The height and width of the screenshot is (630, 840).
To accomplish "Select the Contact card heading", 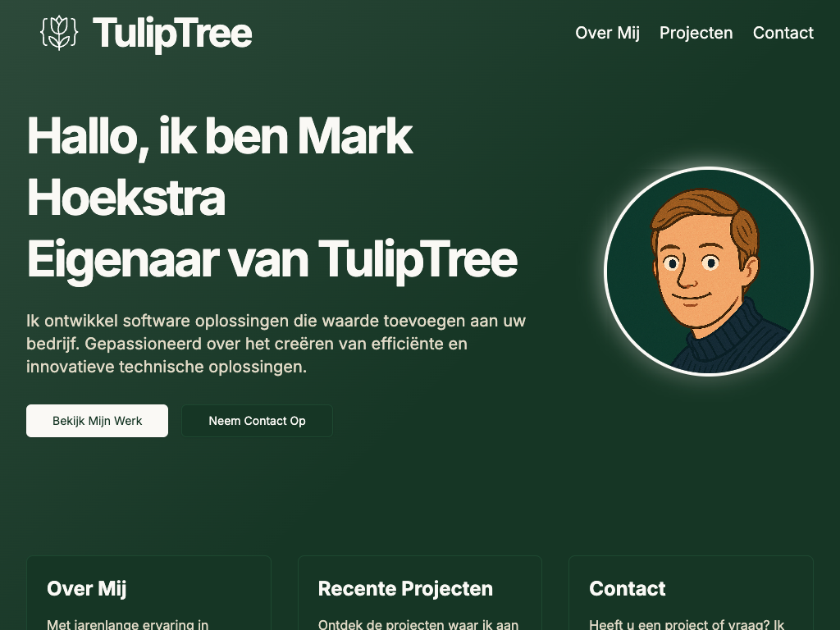I will click(628, 588).
